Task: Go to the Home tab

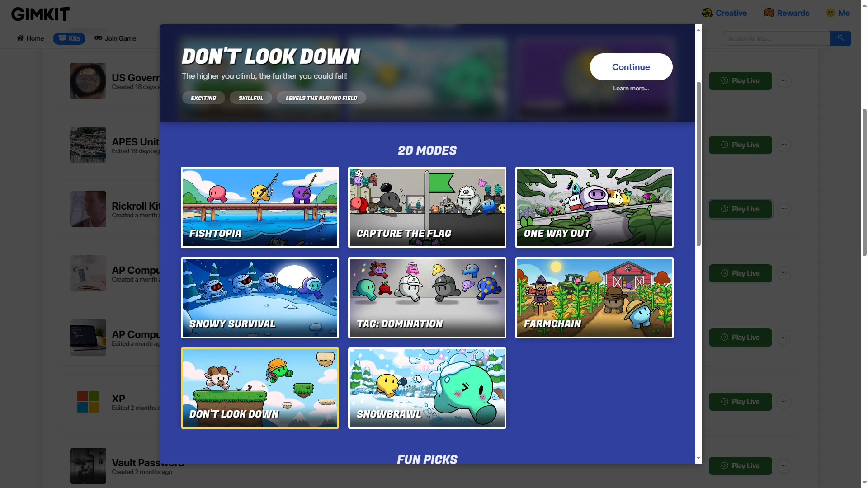Action: coord(30,38)
